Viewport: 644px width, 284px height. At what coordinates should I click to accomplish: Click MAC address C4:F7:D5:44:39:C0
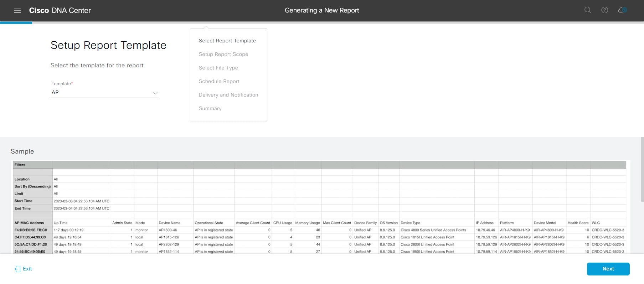(30, 237)
